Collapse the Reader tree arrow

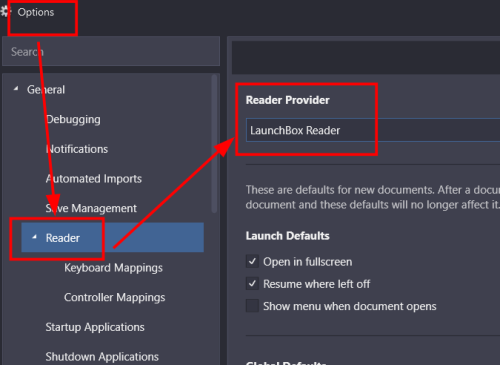point(34,237)
